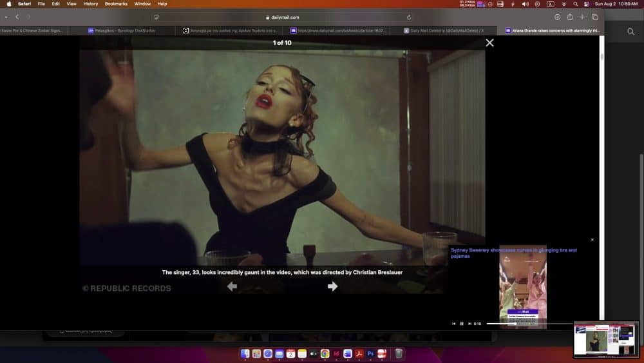Switch to the dailymail.com article URL tab
This screenshot has height=363, width=644.
click(336, 30)
